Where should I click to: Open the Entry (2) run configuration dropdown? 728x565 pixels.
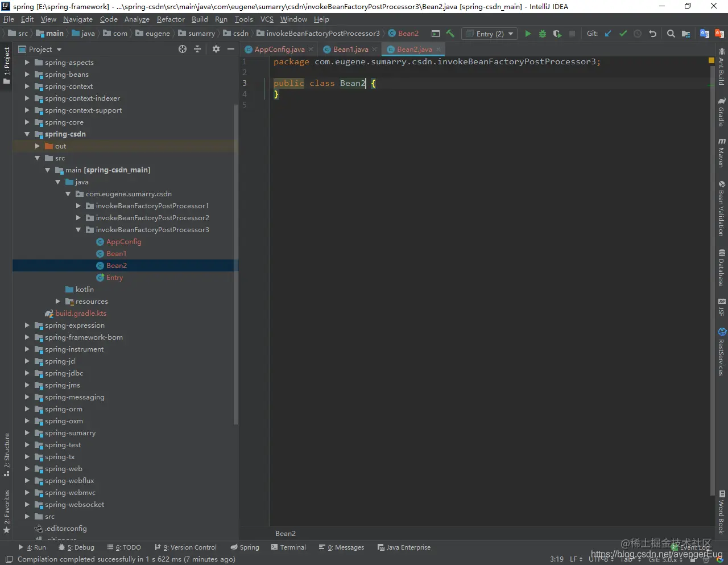(x=489, y=34)
